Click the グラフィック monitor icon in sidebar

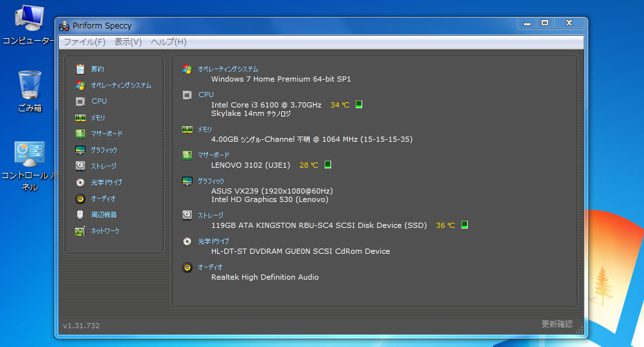coord(80,150)
